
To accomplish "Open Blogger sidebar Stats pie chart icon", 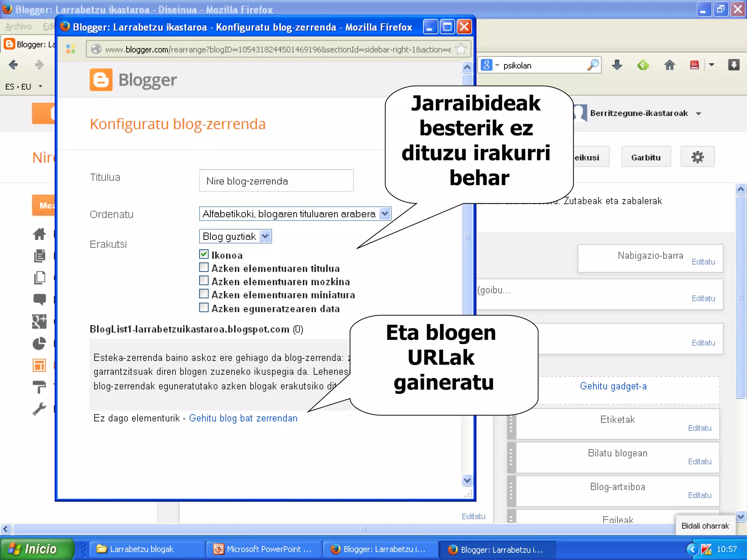I will (39, 343).
